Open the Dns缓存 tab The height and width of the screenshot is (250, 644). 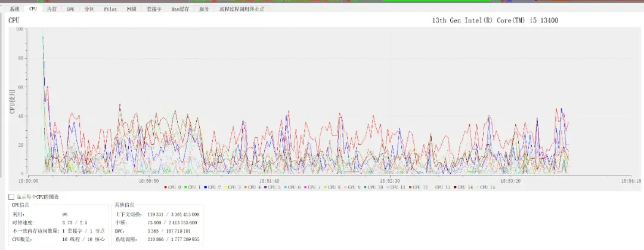[180, 9]
